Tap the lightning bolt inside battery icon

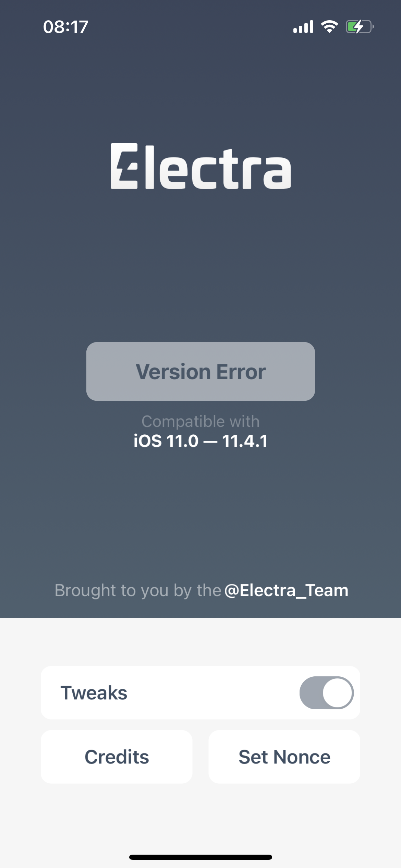click(359, 27)
